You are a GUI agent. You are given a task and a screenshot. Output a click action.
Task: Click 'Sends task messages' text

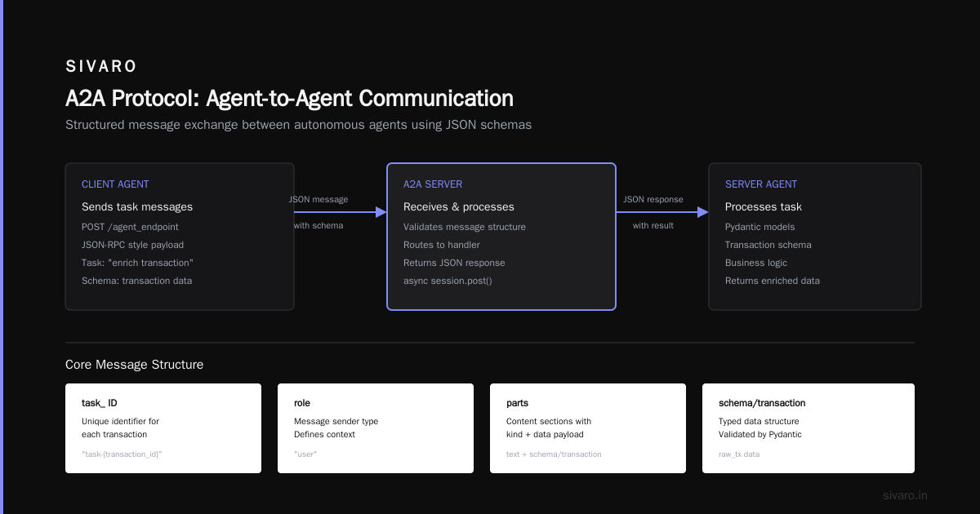137,206
